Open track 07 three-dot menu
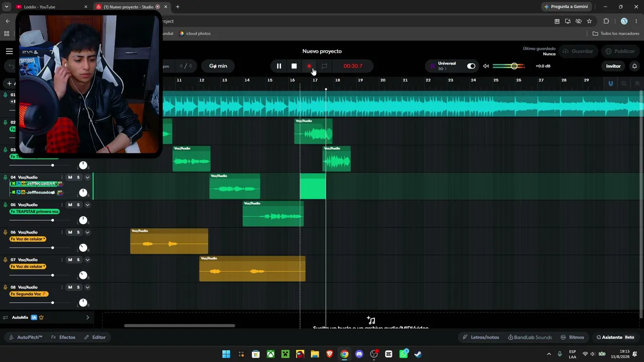The image size is (644, 362). [62, 260]
